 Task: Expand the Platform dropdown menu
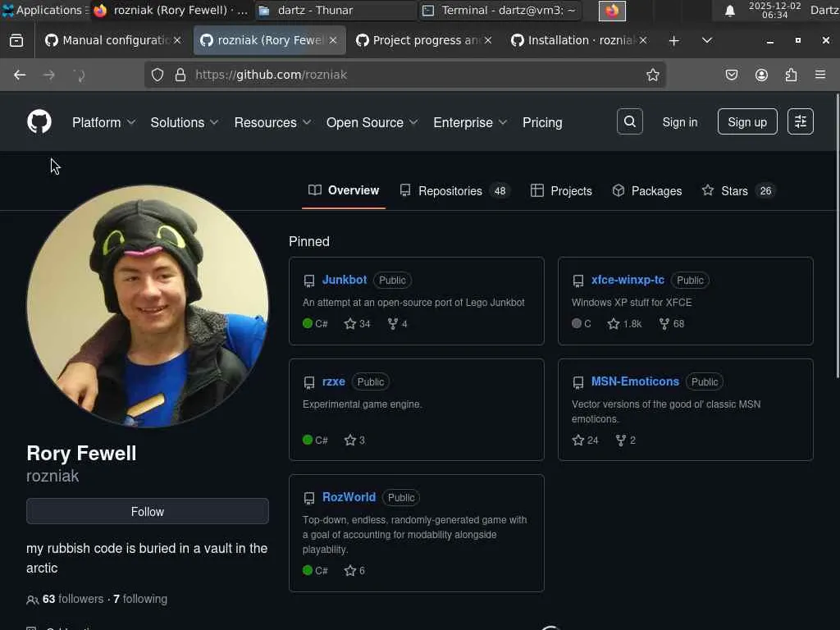pyautogui.click(x=103, y=123)
